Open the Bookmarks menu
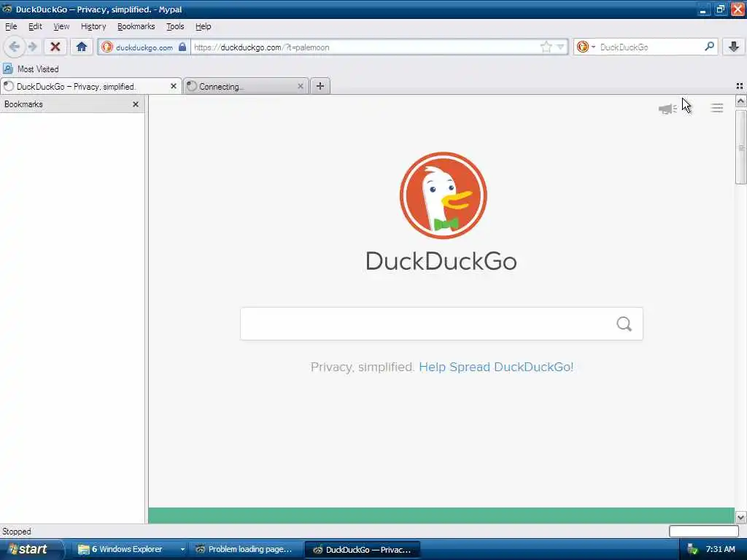This screenshot has height=560, width=747. (x=136, y=27)
